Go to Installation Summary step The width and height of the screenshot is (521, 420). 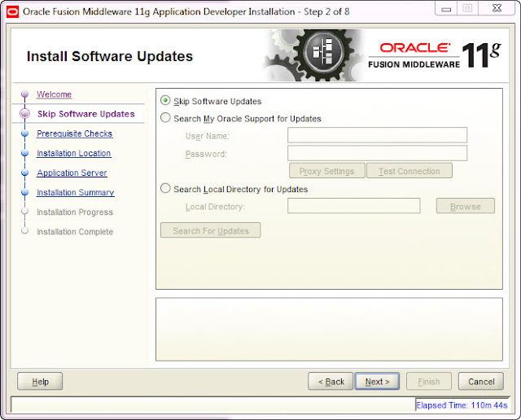click(x=76, y=192)
